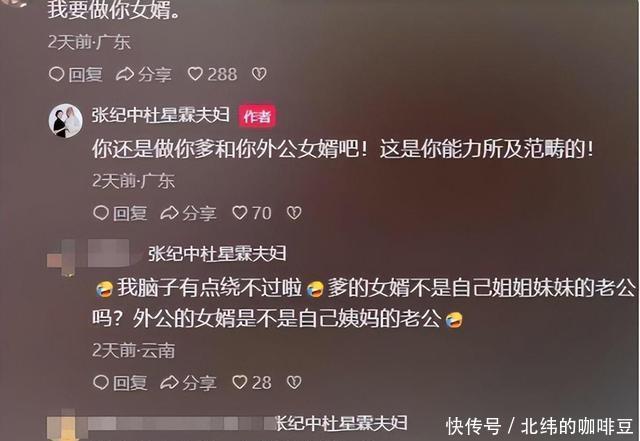Screen dimensions: 640x441
Task: Like the author's reply with 70 likes
Action: (x=251, y=213)
